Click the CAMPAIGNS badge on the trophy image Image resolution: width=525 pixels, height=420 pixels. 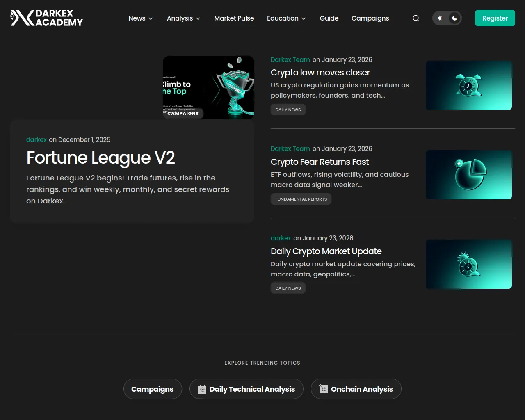[x=183, y=113]
